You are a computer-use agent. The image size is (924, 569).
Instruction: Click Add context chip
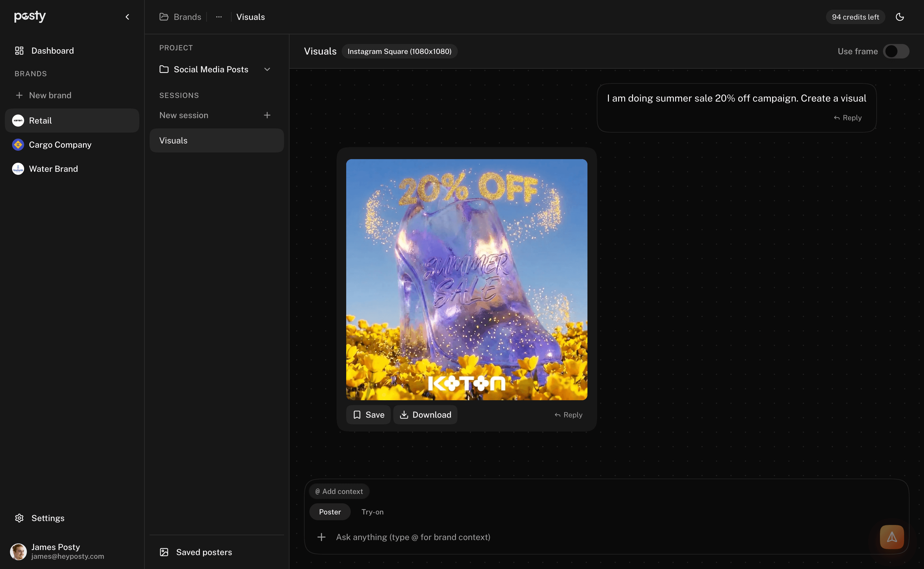pos(339,492)
